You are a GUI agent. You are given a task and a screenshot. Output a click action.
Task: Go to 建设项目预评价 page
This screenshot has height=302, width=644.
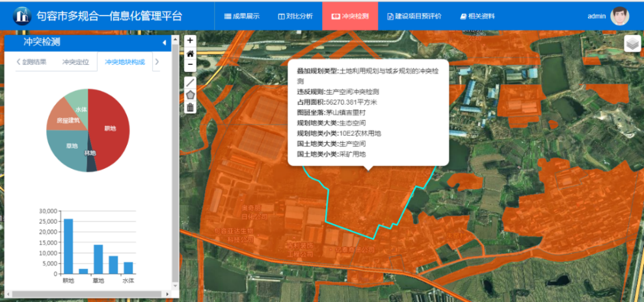(x=414, y=16)
